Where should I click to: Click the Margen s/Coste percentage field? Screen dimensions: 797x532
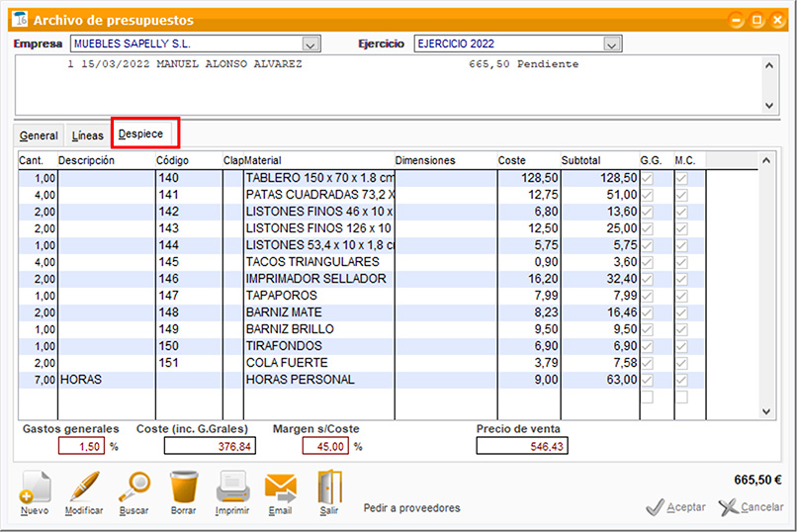(325, 446)
